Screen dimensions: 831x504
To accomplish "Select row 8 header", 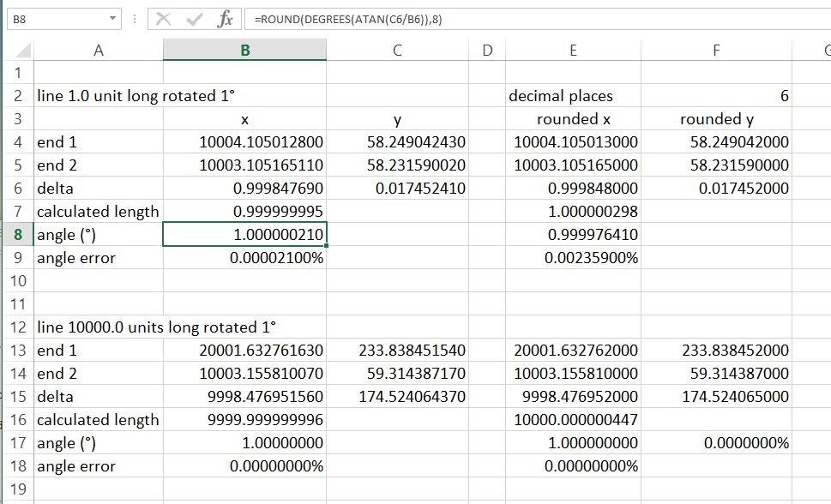I will point(18,234).
